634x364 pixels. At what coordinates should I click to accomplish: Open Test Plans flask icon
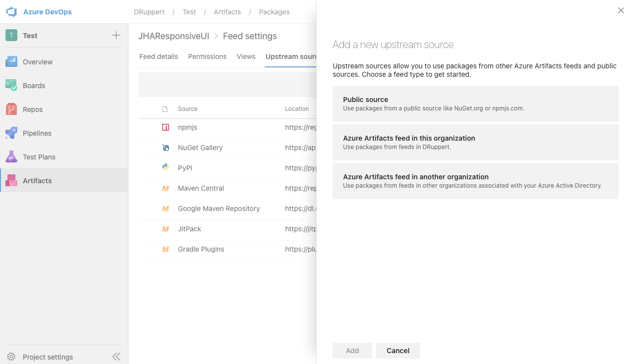point(11,157)
